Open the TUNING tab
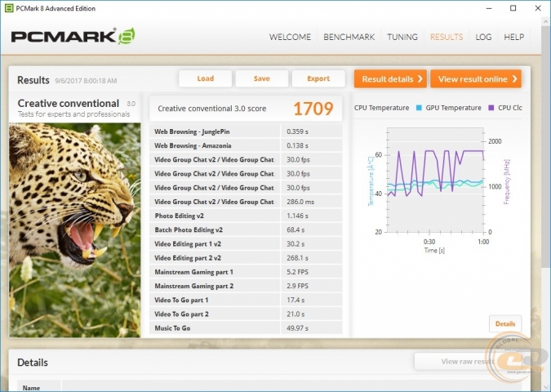Image resolution: width=551 pixels, height=392 pixels. [x=402, y=37]
